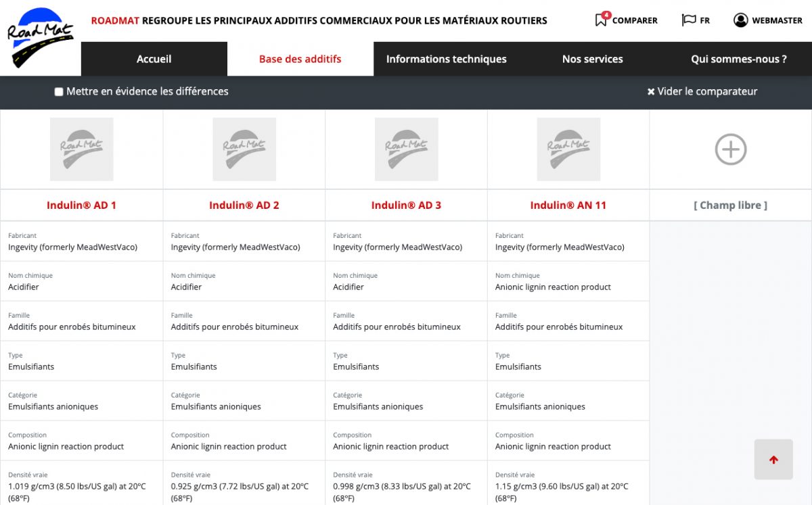Go to Nos services menu
The image size is (812, 505).
pyautogui.click(x=592, y=59)
